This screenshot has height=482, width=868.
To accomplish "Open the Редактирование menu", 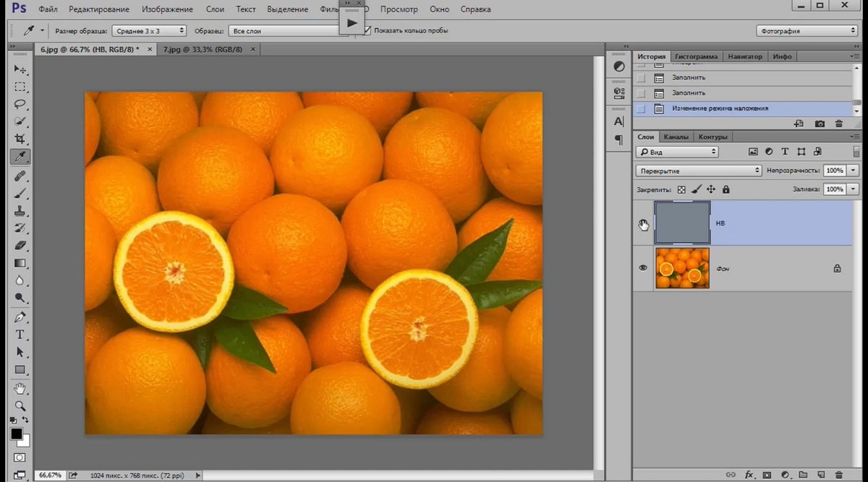I will (100, 9).
